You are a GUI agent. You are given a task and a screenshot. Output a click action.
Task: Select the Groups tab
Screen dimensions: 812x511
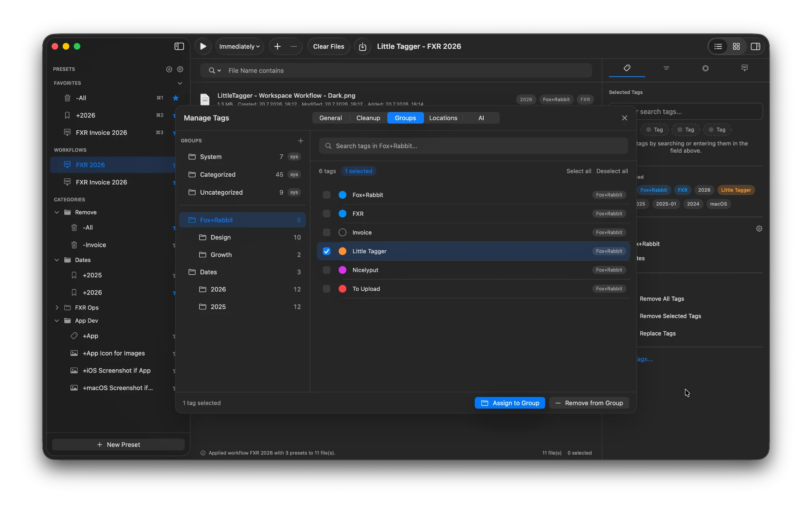pyautogui.click(x=405, y=118)
